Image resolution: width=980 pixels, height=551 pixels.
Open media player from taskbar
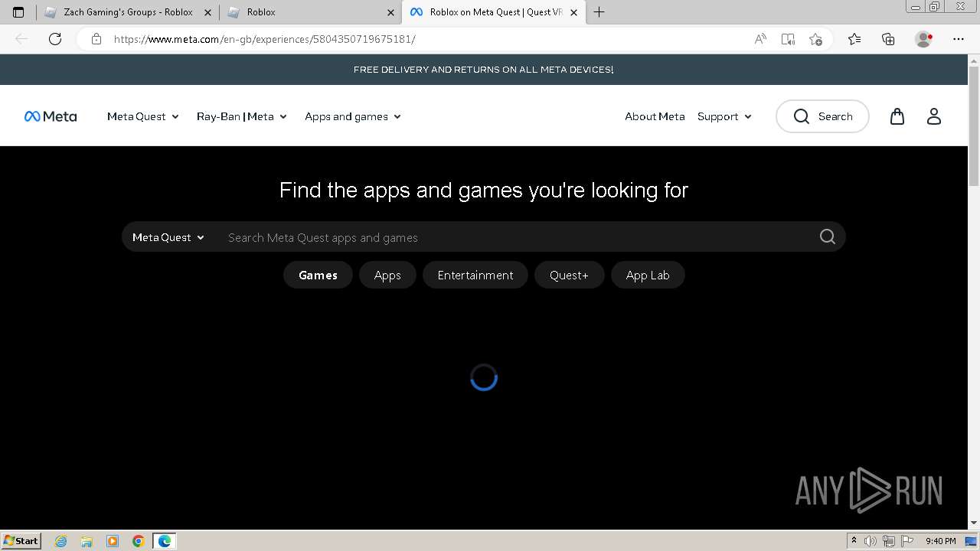[x=113, y=541]
